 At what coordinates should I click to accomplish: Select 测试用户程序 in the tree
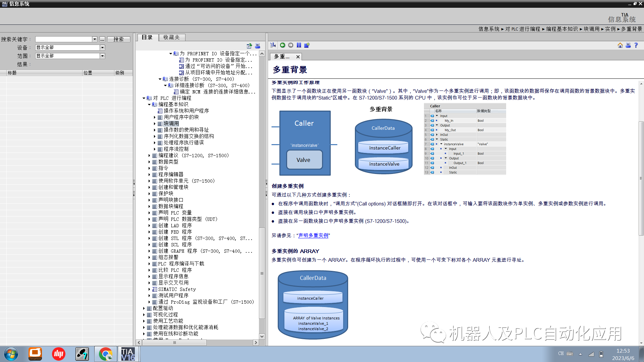click(173, 296)
